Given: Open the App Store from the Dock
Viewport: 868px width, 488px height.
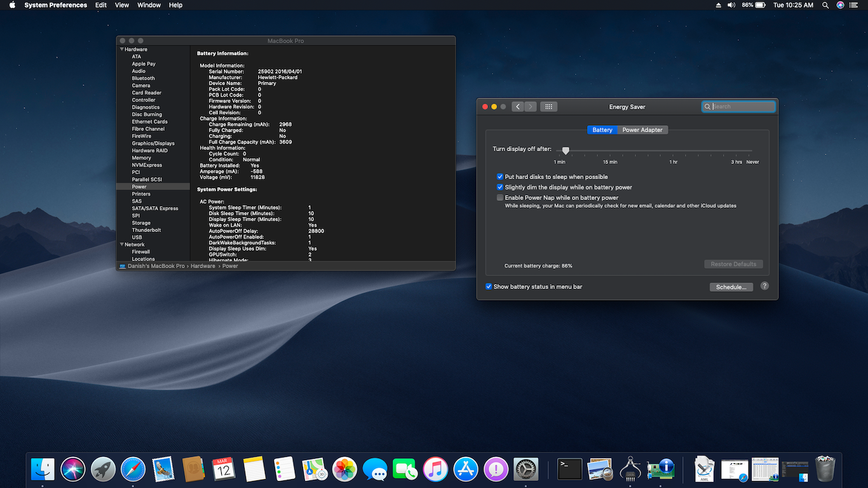Looking at the screenshot, I should pos(466,469).
